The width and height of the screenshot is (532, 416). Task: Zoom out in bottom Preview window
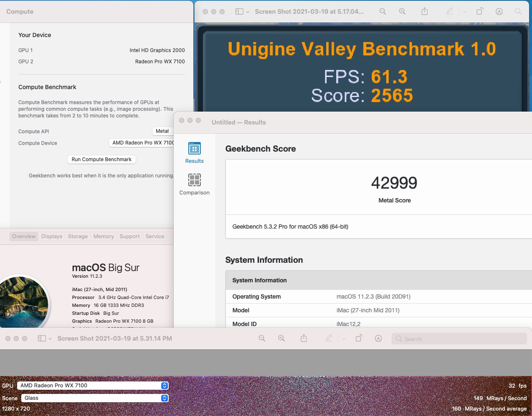[x=262, y=339]
